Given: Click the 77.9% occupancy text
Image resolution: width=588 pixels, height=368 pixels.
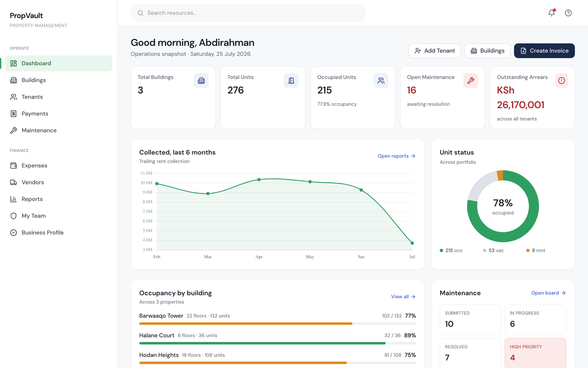Looking at the screenshot, I should (337, 104).
